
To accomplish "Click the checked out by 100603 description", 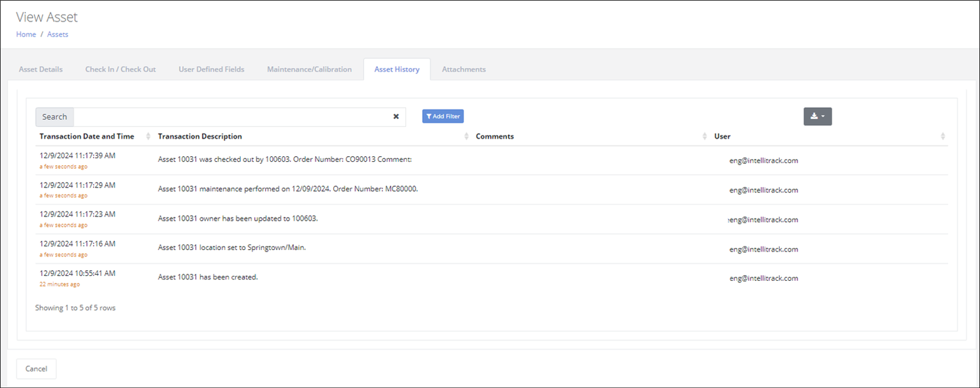I will tap(285, 160).
